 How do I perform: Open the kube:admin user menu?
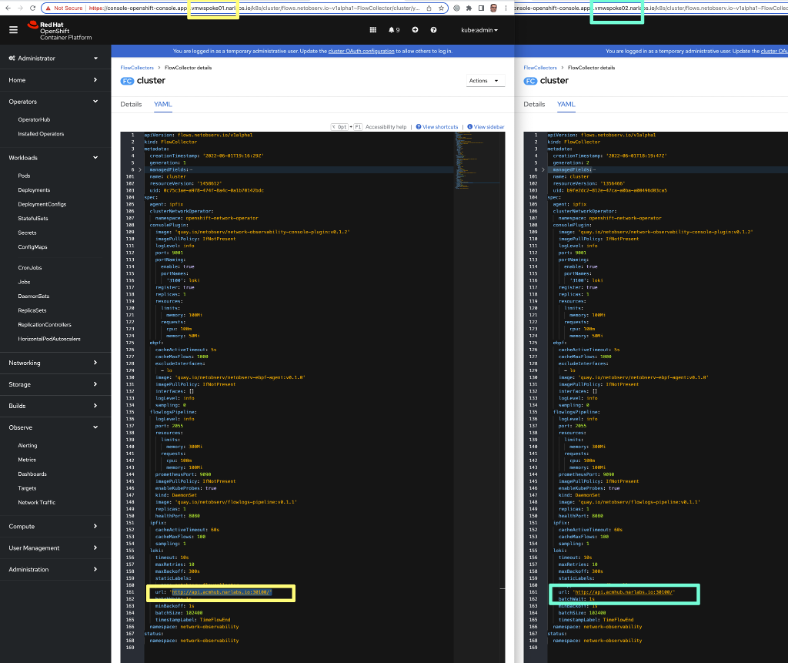(479, 30)
